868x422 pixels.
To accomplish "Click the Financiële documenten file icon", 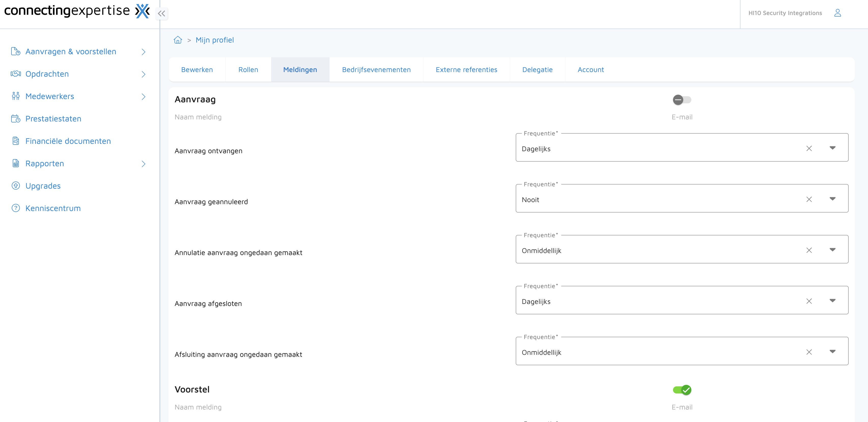I will click(x=16, y=141).
